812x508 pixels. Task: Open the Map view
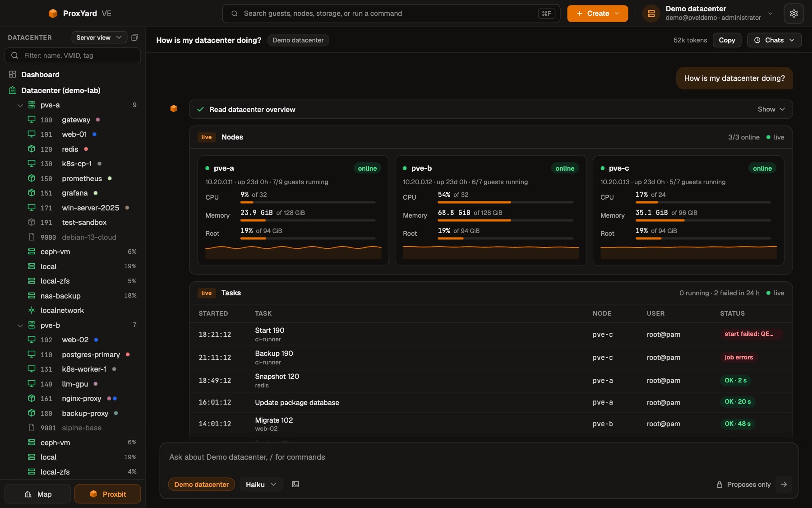click(x=38, y=494)
